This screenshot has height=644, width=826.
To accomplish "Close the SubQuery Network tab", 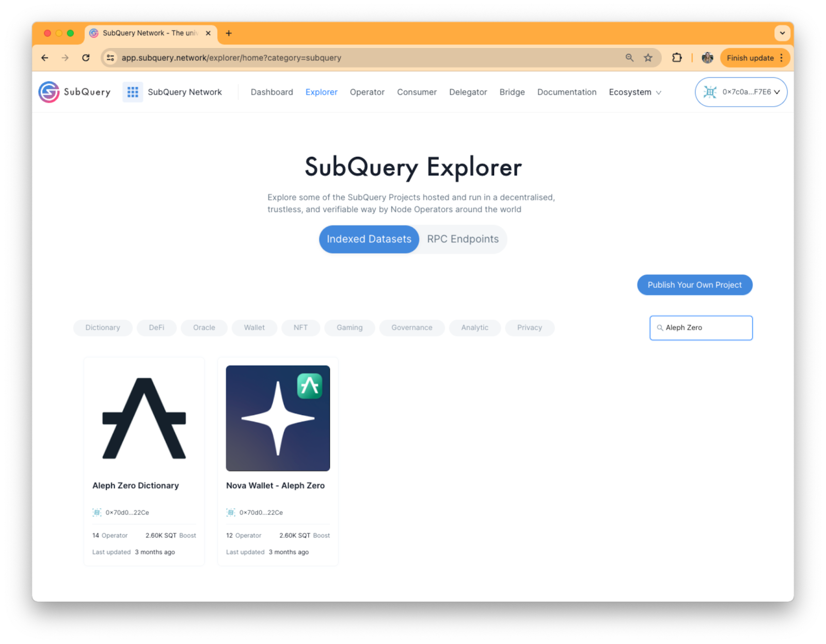I will click(x=208, y=33).
